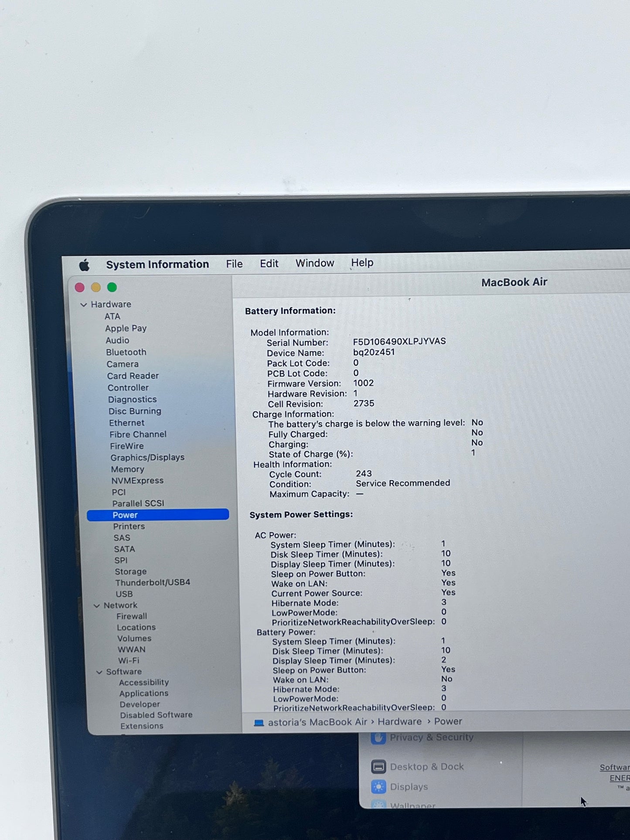Collapse the Network section chevron
The width and height of the screenshot is (630, 840).
97,606
